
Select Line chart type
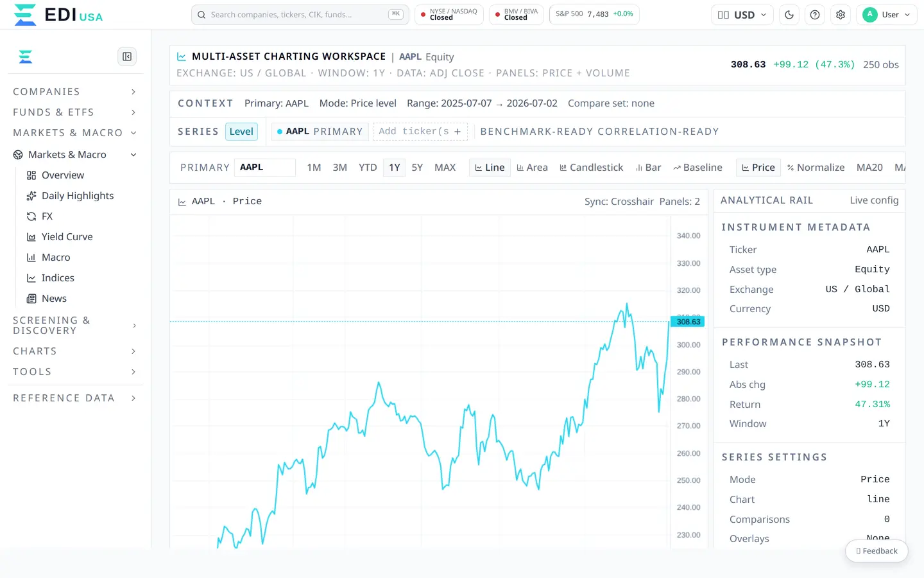[490, 168]
